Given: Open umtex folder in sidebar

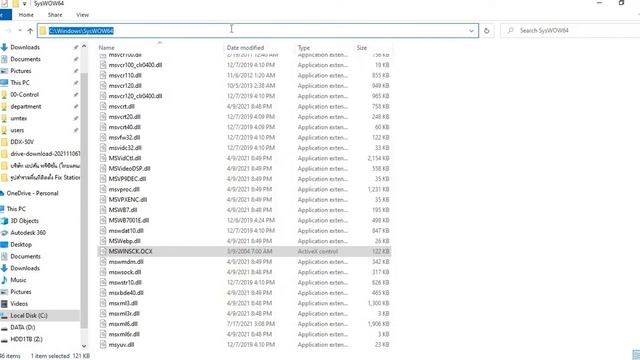Looking at the screenshot, I should (19, 118).
